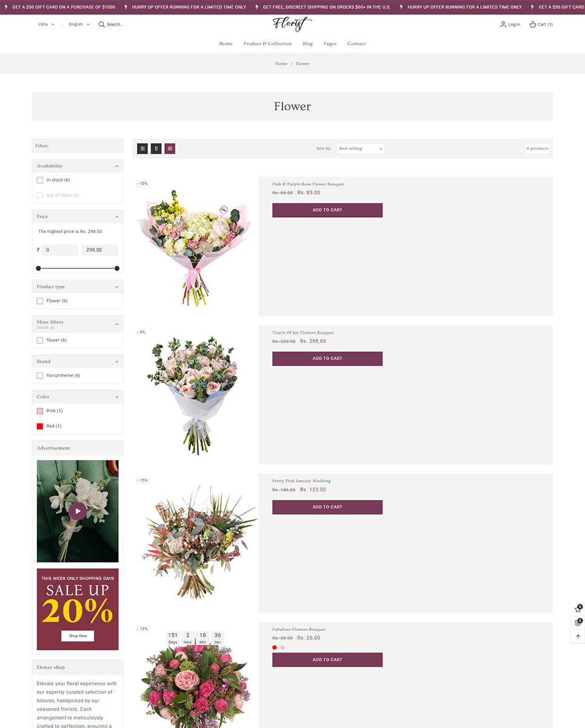Tick the florist-theme brand checkbox
The width and height of the screenshot is (585, 728).
[x=40, y=376]
